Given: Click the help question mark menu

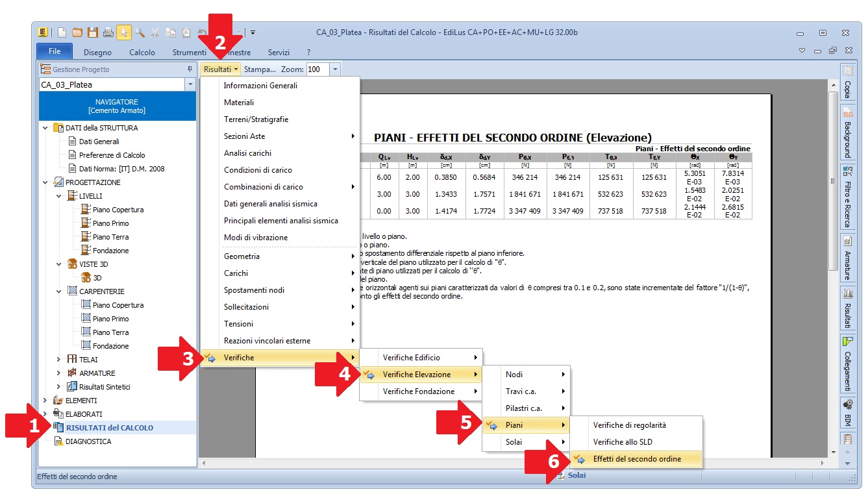Looking at the screenshot, I should [x=308, y=53].
